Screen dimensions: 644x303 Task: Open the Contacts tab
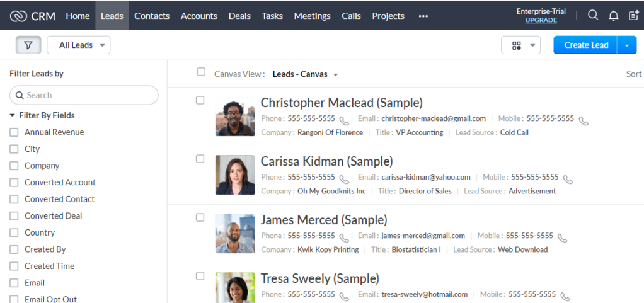click(x=152, y=16)
